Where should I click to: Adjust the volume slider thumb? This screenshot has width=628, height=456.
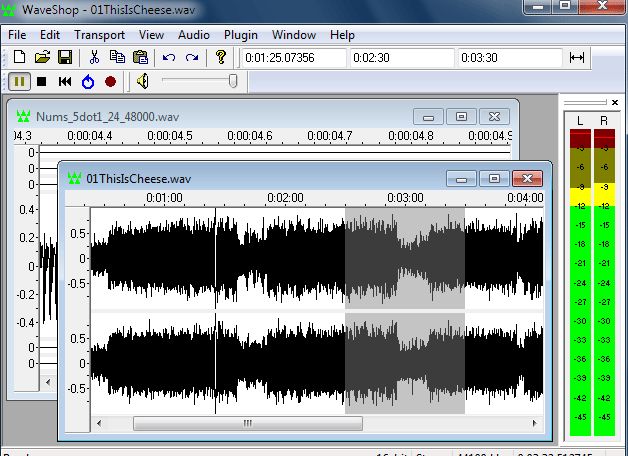pos(233,81)
